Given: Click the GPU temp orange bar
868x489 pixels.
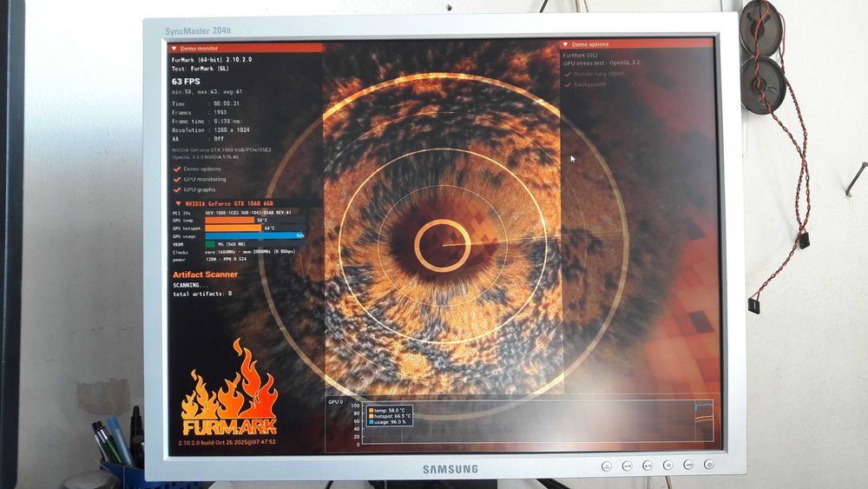Looking at the screenshot, I should 230,221.
